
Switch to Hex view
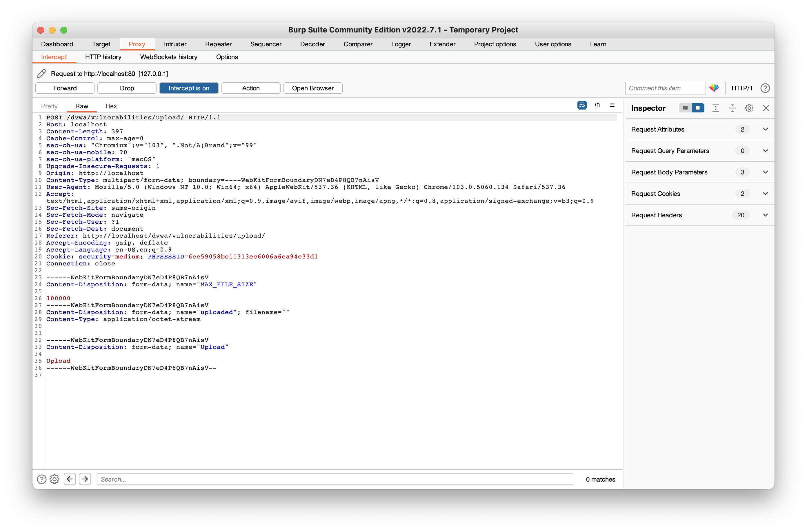[x=111, y=106]
